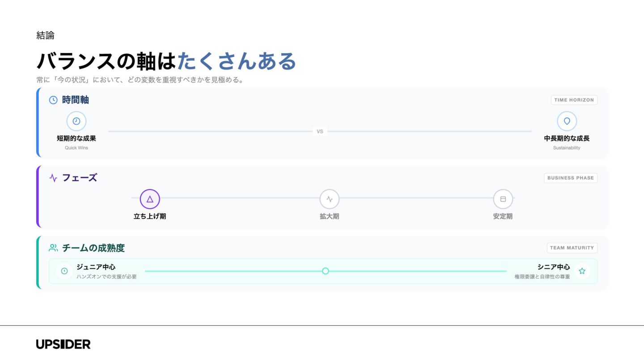Click the 立ち上げ期 label
This screenshot has height=362, width=644.
click(x=150, y=216)
